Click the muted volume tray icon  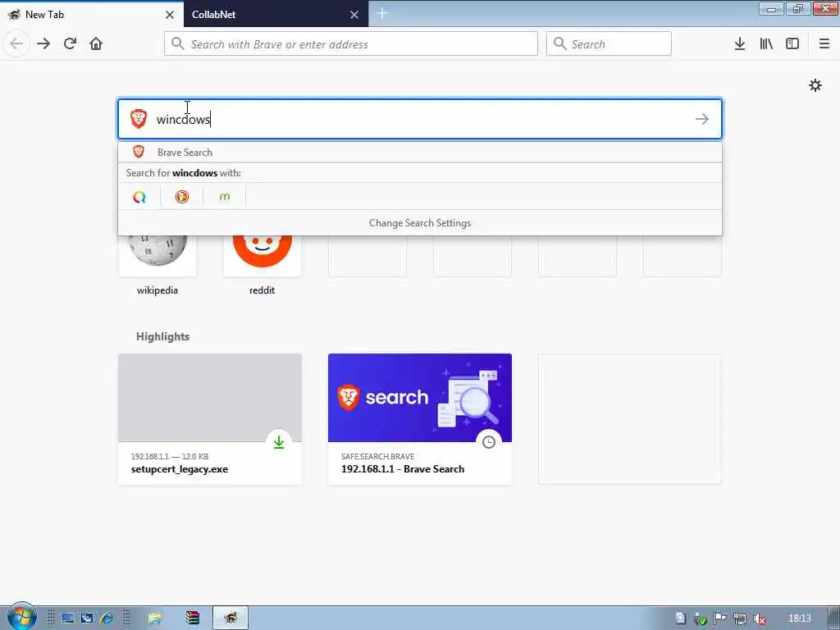(759, 619)
